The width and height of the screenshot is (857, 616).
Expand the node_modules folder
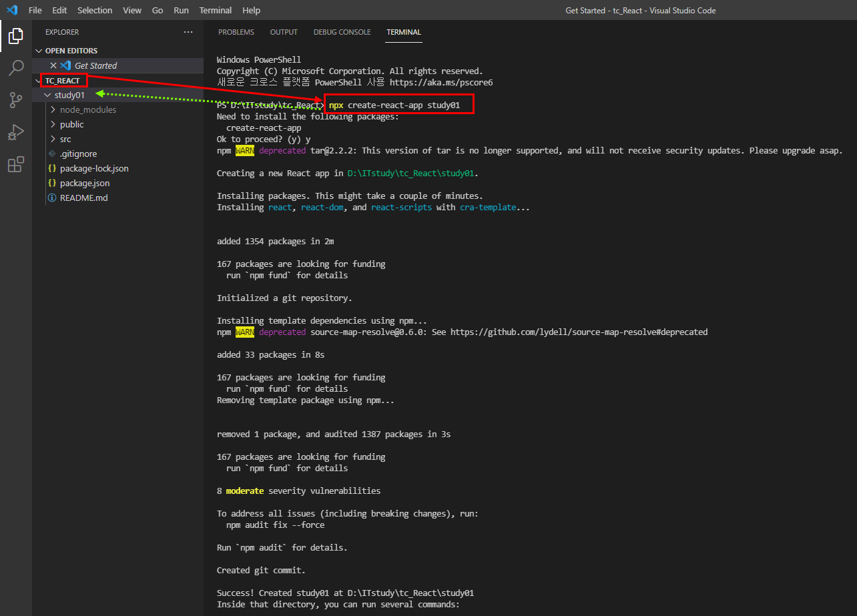[x=117, y=109]
